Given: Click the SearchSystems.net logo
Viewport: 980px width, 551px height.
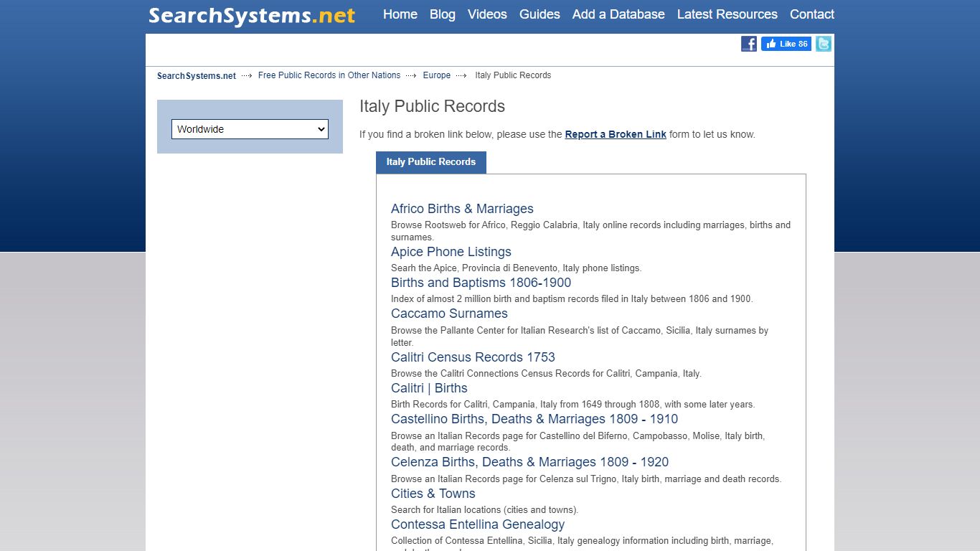Looking at the screenshot, I should pos(252,15).
